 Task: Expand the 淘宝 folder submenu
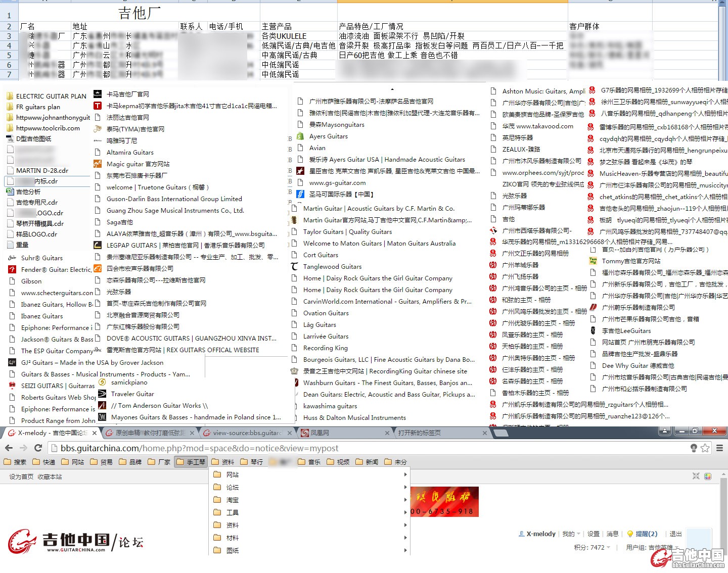[x=309, y=500]
